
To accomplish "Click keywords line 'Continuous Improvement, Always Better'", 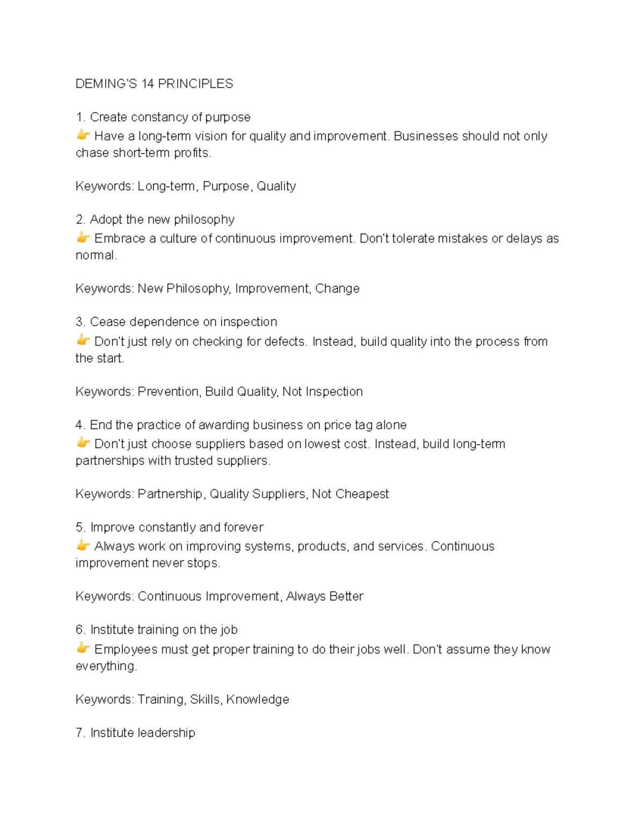I will click(x=219, y=597).
